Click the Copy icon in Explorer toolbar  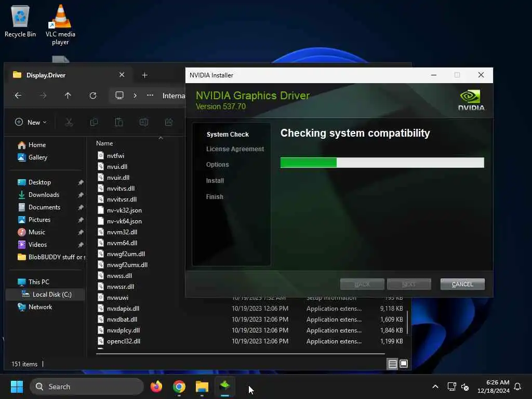coord(94,122)
